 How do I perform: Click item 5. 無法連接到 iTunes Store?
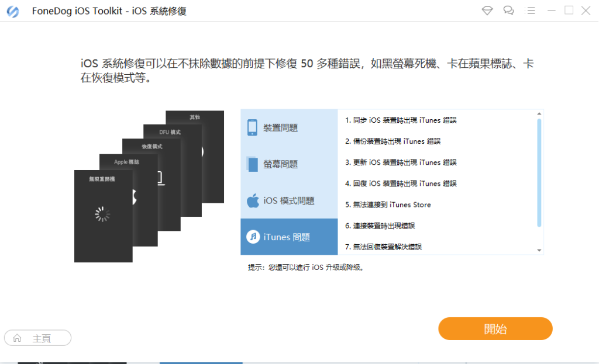point(388,205)
